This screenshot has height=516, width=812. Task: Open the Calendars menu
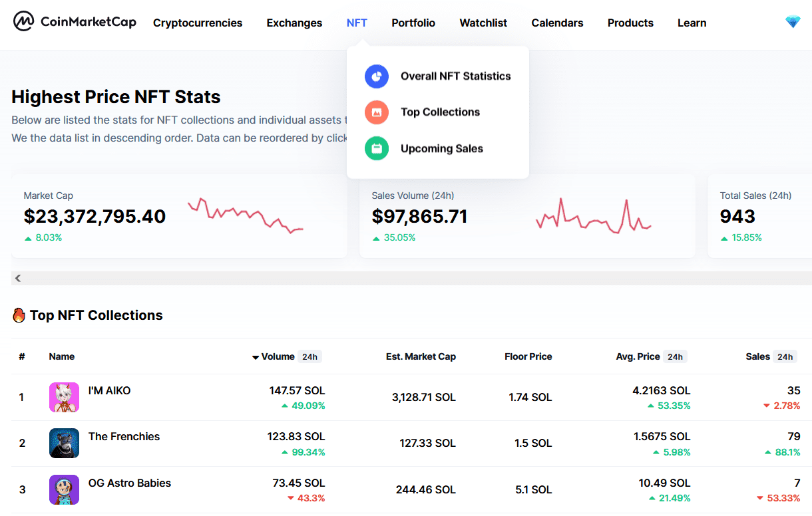[x=557, y=23]
